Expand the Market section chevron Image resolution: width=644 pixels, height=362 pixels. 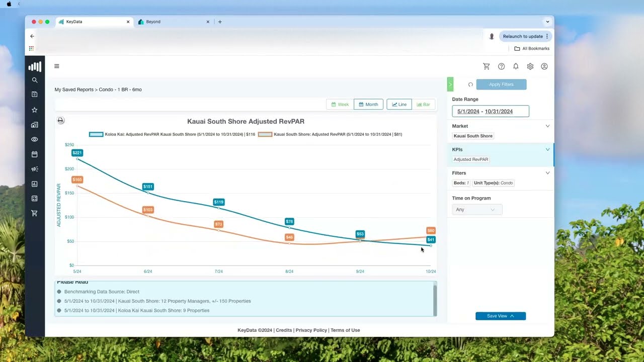[x=547, y=126]
